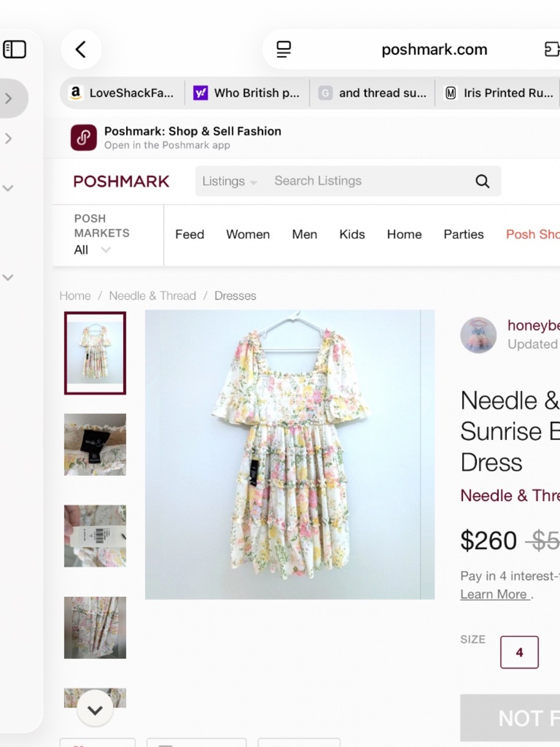Viewport: 560px width, 747px height.
Task: Expand the Posh Markets All selector
Action: (x=91, y=250)
